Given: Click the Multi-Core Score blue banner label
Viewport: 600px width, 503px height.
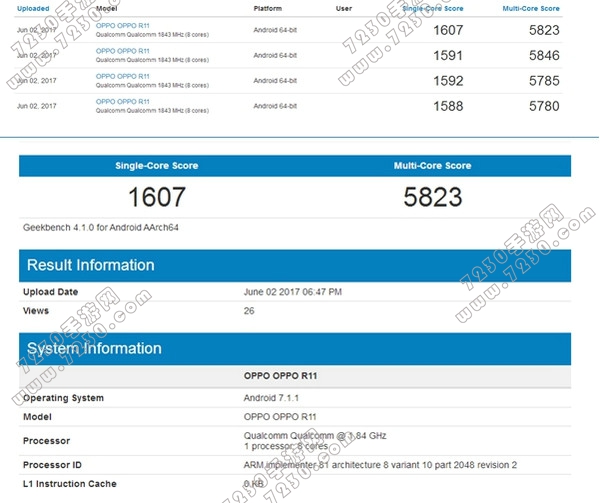Looking at the screenshot, I should click(x=432, y=166).
